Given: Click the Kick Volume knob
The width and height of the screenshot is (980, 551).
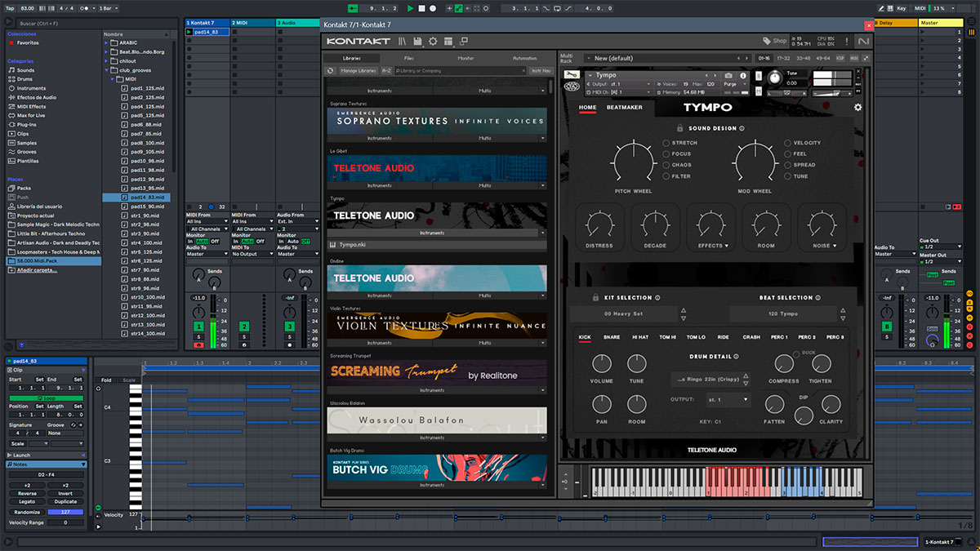Looking at the screenshot, I should (x=602, y=365).
